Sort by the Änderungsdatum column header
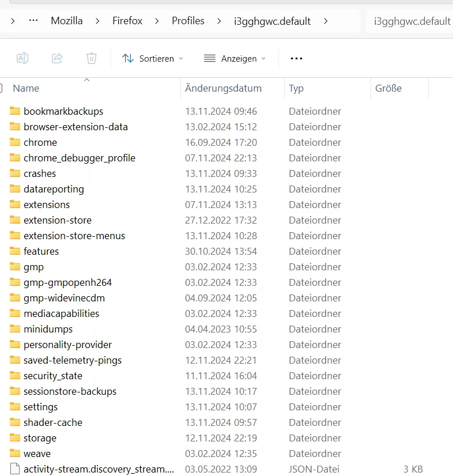Screen dimensions: 453x476 tap(223, 88)
